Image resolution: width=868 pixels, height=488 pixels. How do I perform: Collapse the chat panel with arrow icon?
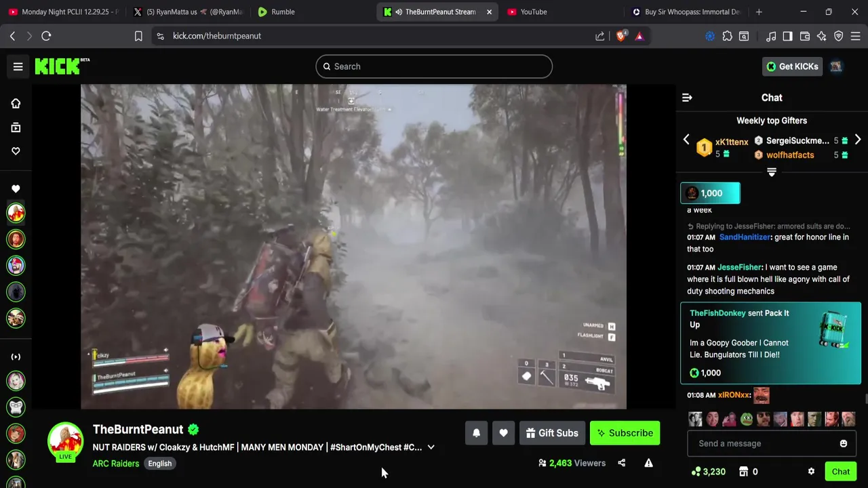[x=687, y=98]
